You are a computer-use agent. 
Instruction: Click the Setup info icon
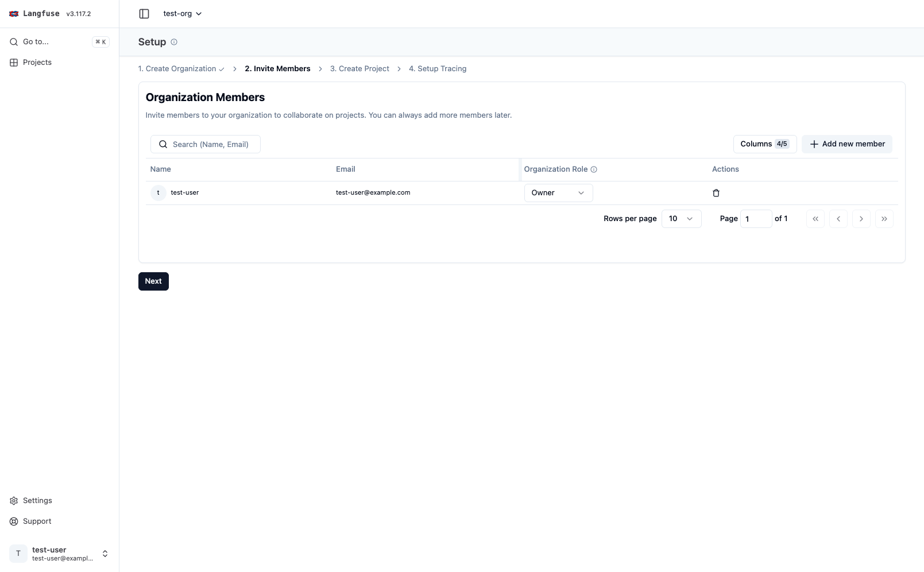174,42
